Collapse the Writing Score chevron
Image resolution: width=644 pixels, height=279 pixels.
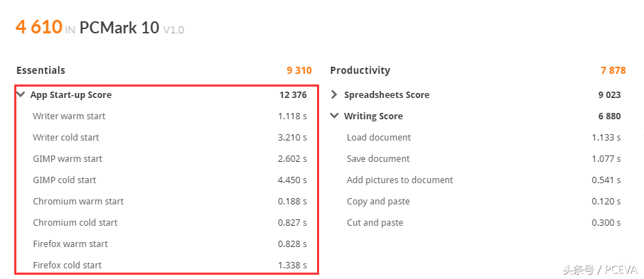click(334, 116)
